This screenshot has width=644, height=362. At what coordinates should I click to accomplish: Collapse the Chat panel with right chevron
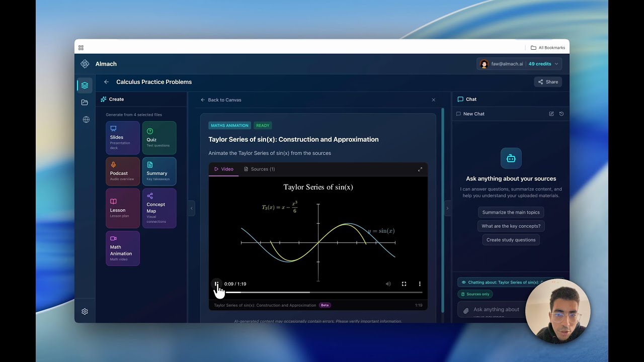[x=448, y=208]
